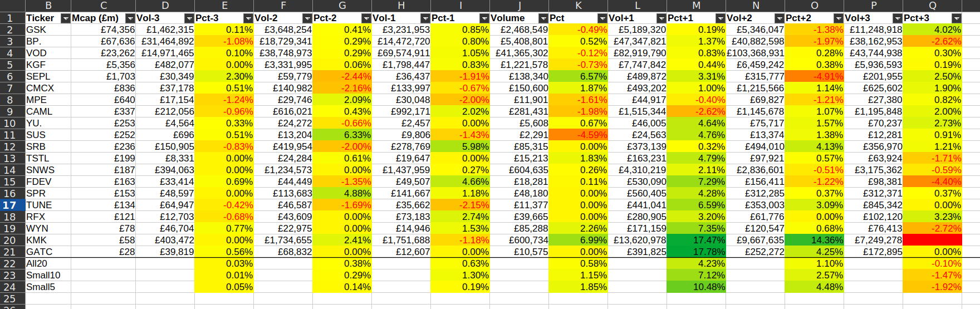Select column header G
Image resolution: width=980 pixels, height=309 pixels.
click(x=342, y=6)
